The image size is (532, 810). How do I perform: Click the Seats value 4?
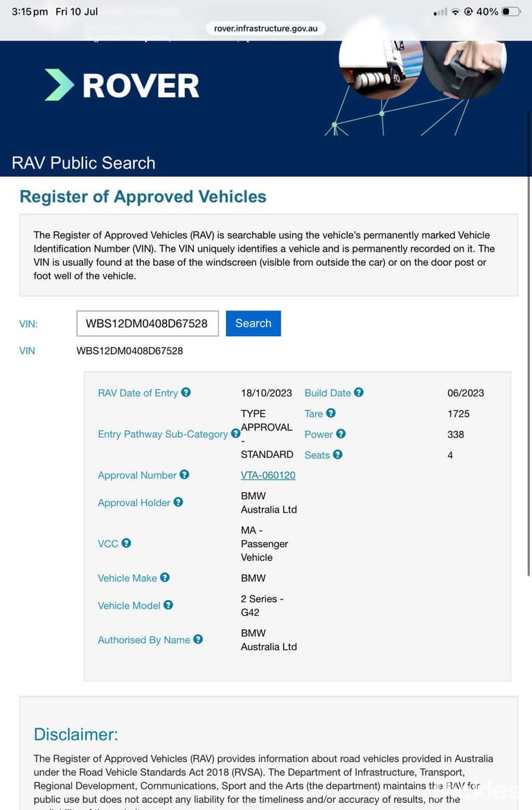click(x=450, y=455)
